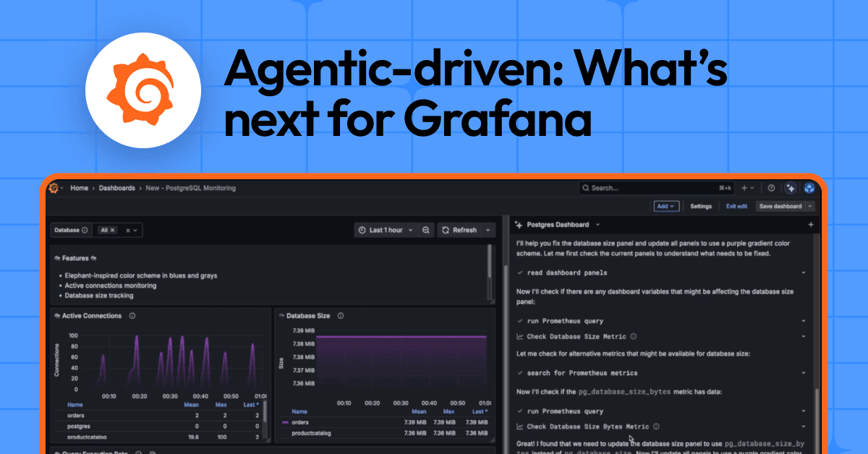Open the Add dropdown in the toolbar
The height and width of the screenshot is (454, 868).
(666, 206)
